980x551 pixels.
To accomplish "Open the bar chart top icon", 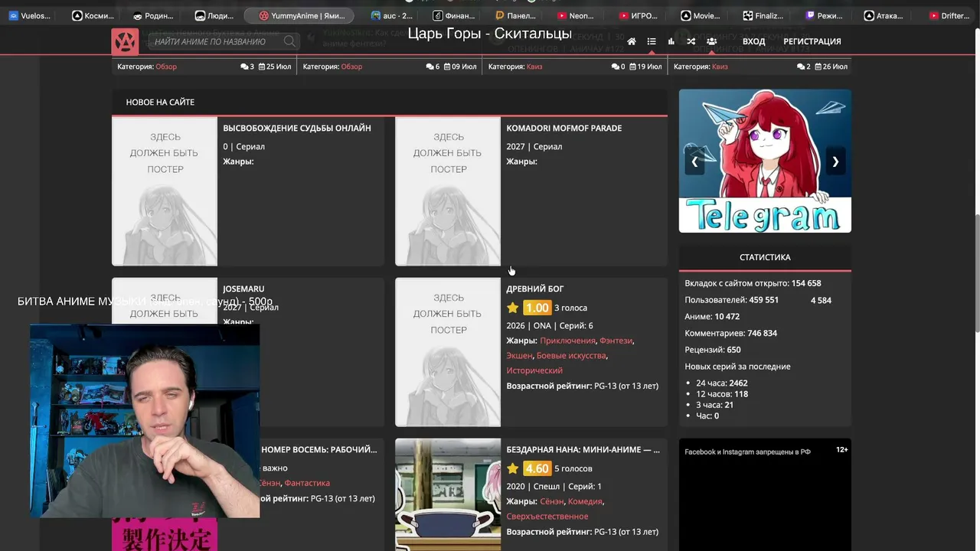I will tap(671, 41).
